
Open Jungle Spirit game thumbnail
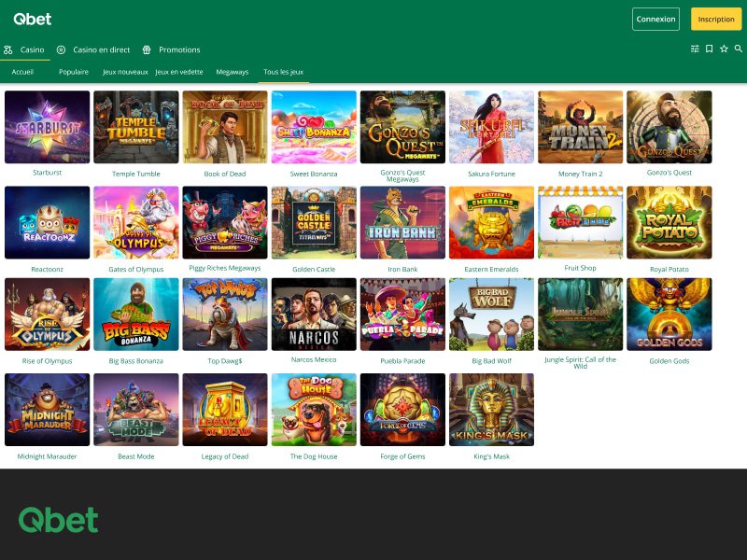tap(580, 315)
